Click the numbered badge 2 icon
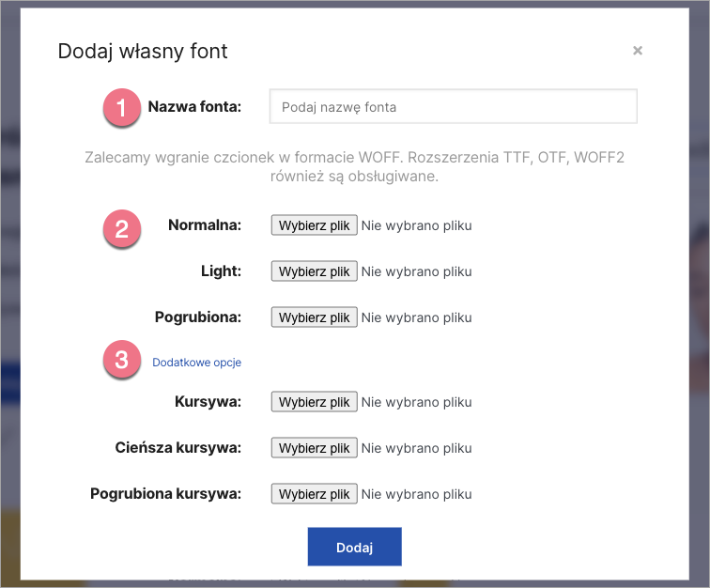This screenshot has width=710, height=588. 122,228
